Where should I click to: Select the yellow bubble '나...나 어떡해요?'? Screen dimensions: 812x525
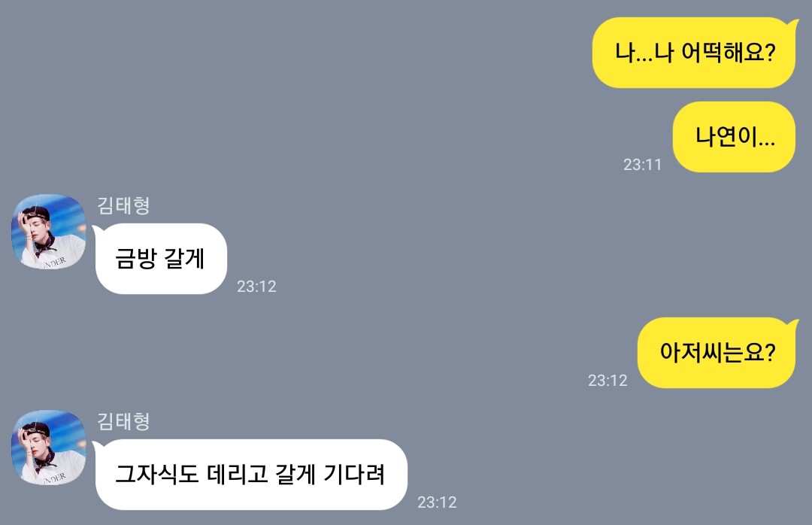(694, 53)
